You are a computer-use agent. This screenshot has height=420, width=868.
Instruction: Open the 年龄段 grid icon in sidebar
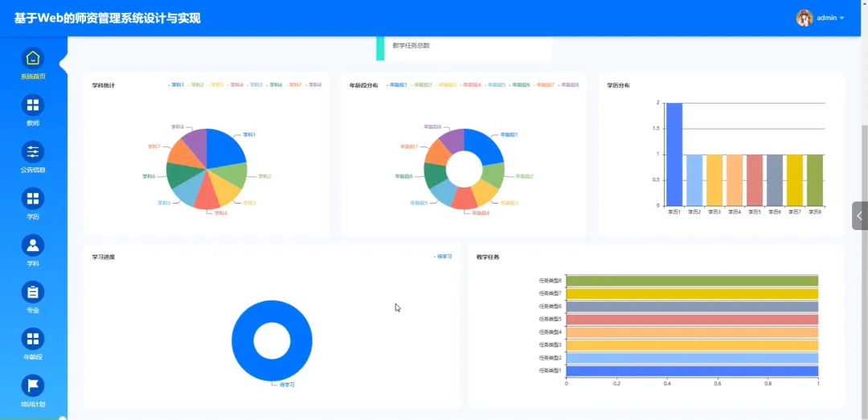click(x=33, y=339)
